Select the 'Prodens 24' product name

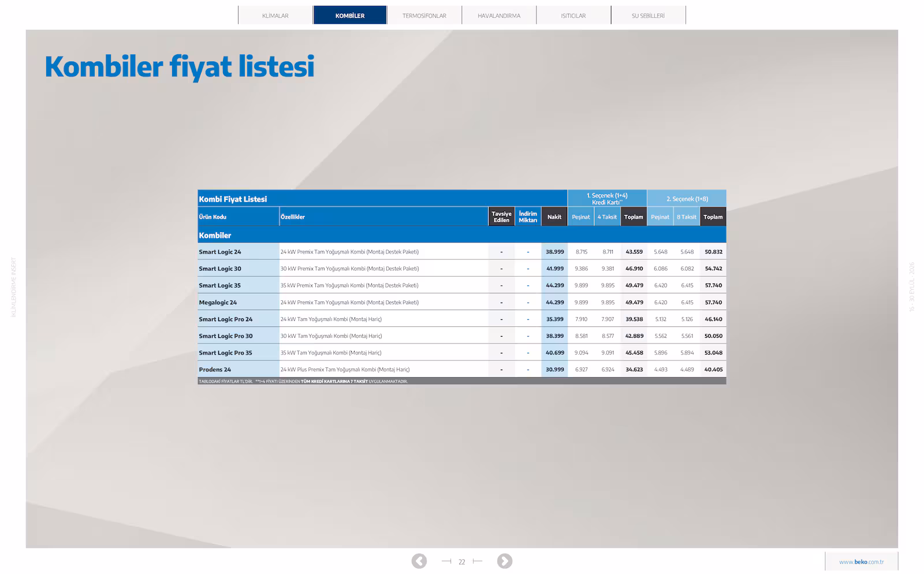(215, 370)
